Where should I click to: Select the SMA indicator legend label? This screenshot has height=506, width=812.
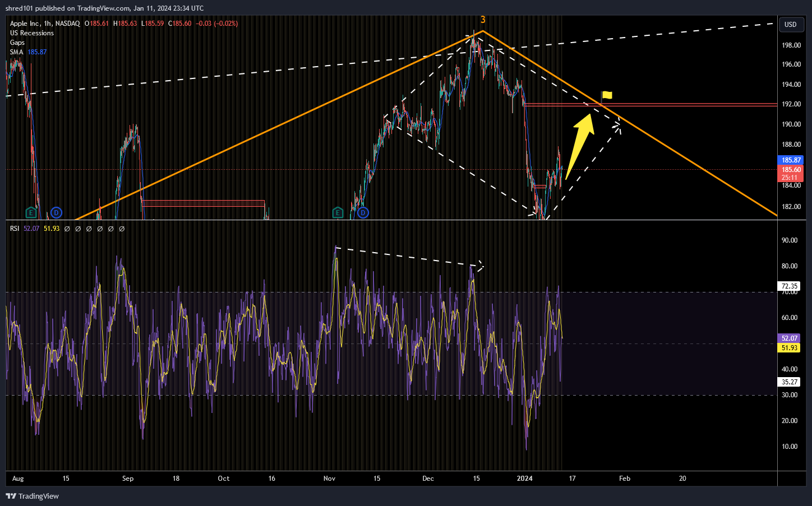coord(16,52)
